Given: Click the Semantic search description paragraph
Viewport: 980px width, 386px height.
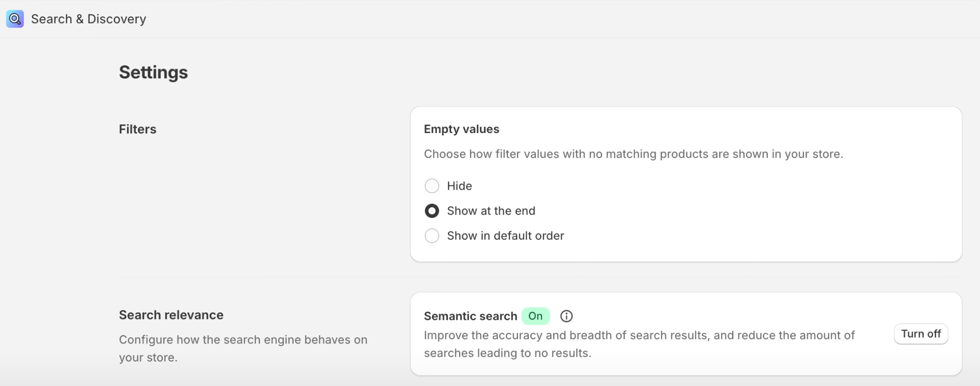Looking at the screenshot, I should 639,344.
